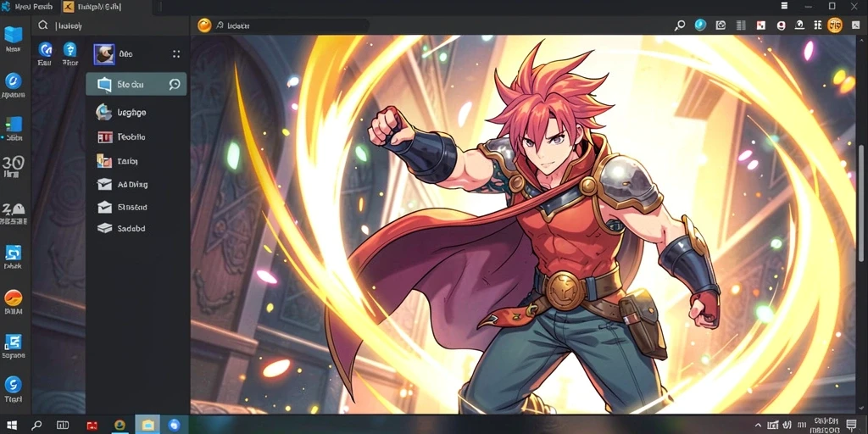Click the blue round globe toolbar icon
Screen dimensions: 868x434
(700, 25)
